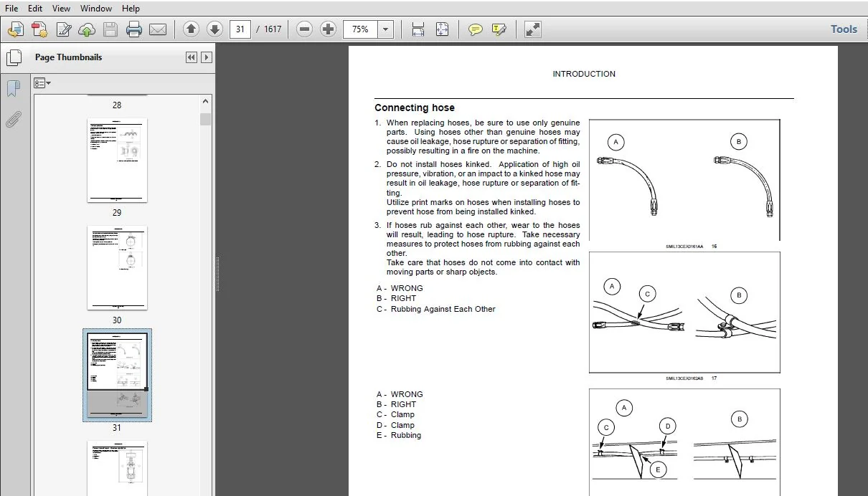Open the Edit text and images tool
Screen dimensions: 868x496
tap(64, 29)
